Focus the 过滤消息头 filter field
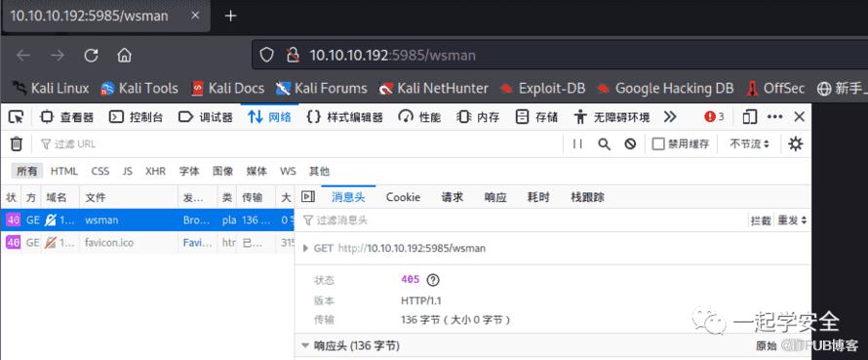 click(523, 220)
